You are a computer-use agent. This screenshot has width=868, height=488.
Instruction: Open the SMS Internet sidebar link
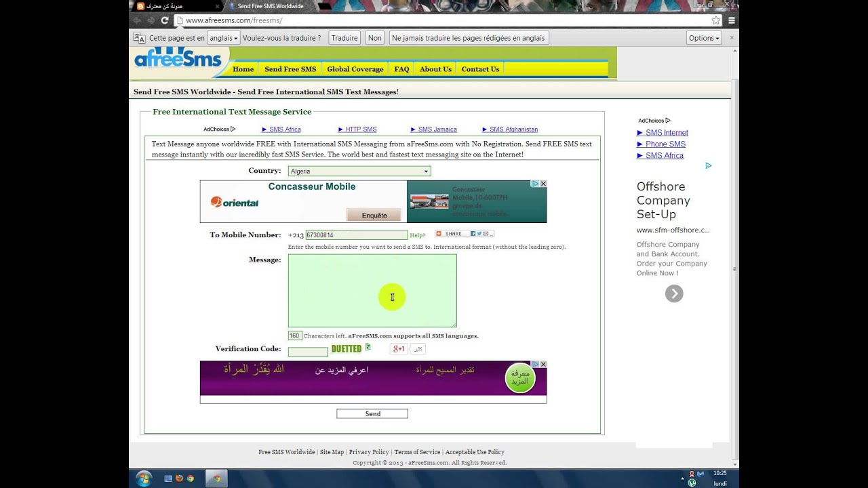[663, 133]
